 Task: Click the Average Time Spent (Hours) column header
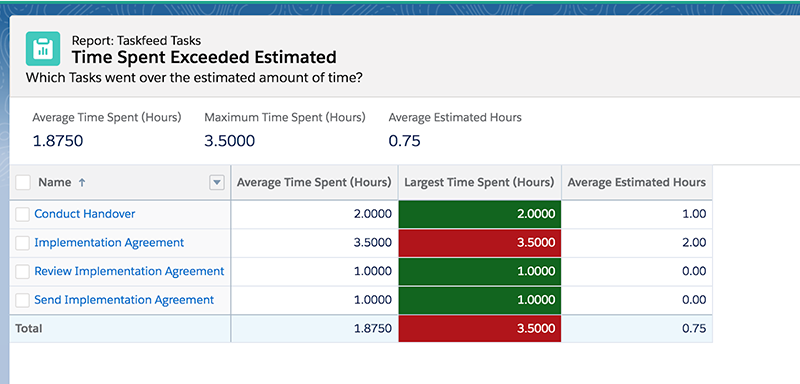click(314, 182)
